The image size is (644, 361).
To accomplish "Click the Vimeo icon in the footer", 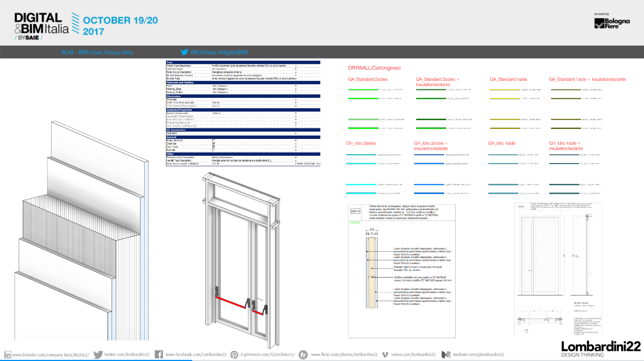I will (385, 355).
